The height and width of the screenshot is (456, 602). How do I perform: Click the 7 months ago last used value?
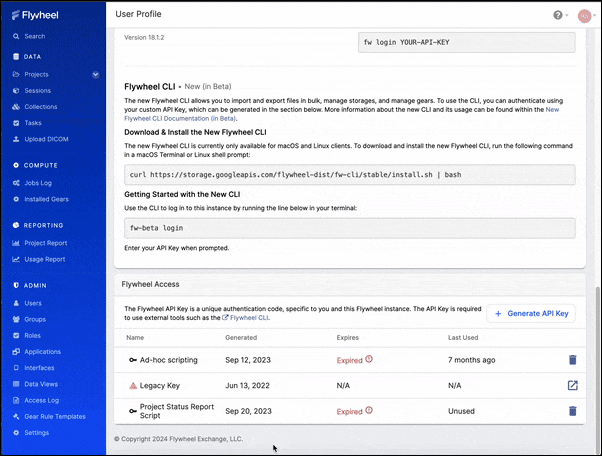(x=471, y=360)
